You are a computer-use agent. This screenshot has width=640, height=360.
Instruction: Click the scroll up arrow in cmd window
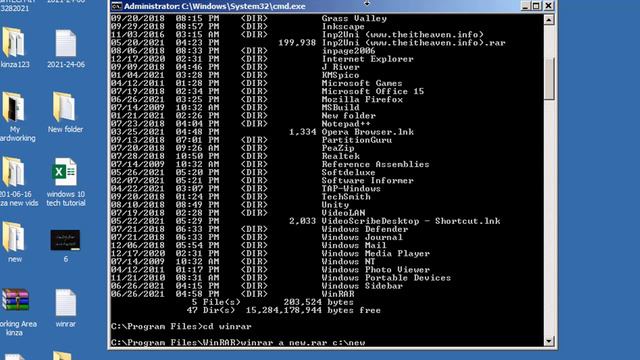(549, 20)
